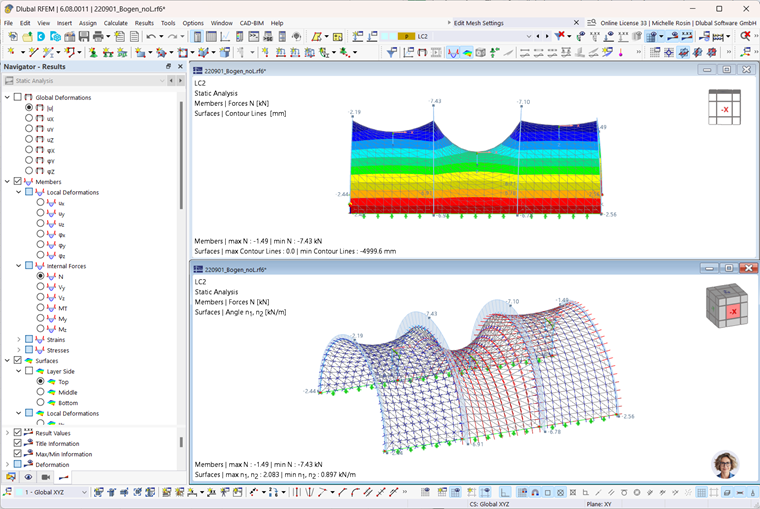Click the Navigator panel close X button

(x=180, y=66)
